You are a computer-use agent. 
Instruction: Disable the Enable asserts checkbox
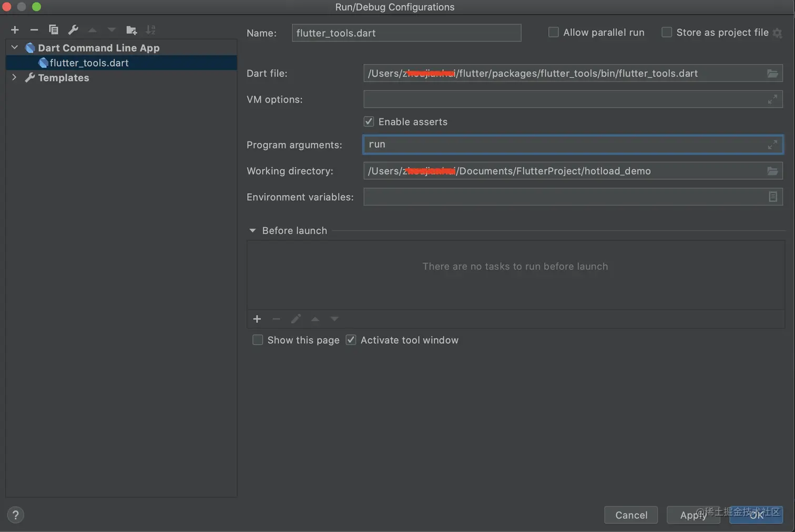click(369, 122)
